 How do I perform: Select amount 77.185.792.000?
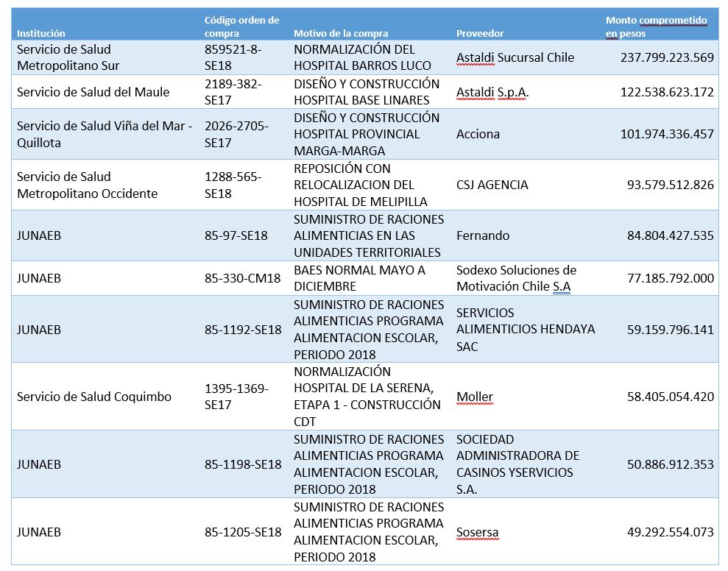671,278
